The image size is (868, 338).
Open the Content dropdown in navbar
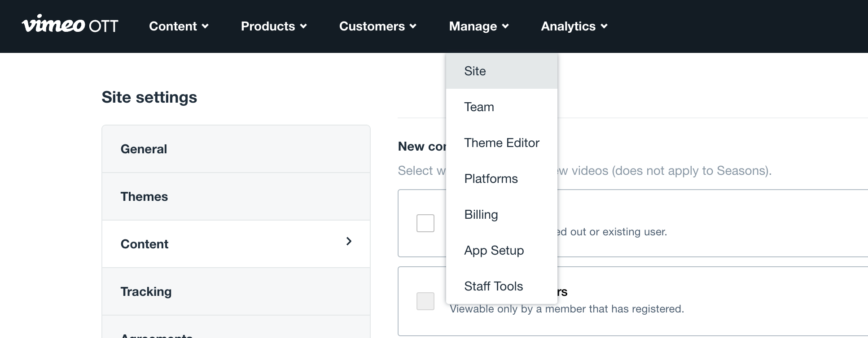[179, 26]
